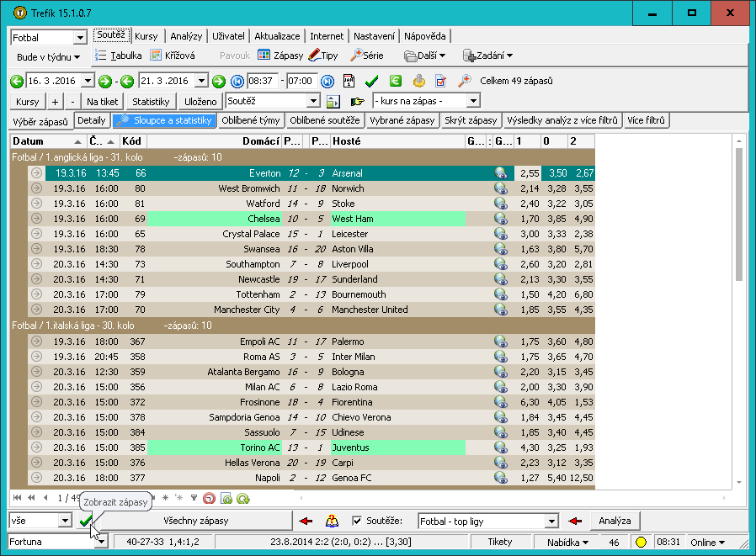The width and height of the screenshot is (756, 556).
Task: Click the magnifier search icon near match count
Action: (465, 81)
